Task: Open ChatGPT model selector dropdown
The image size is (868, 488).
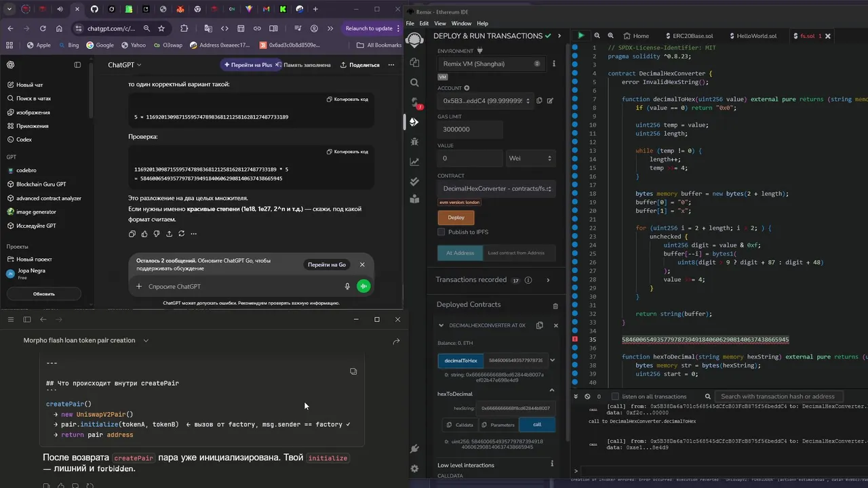Action: 125,65
